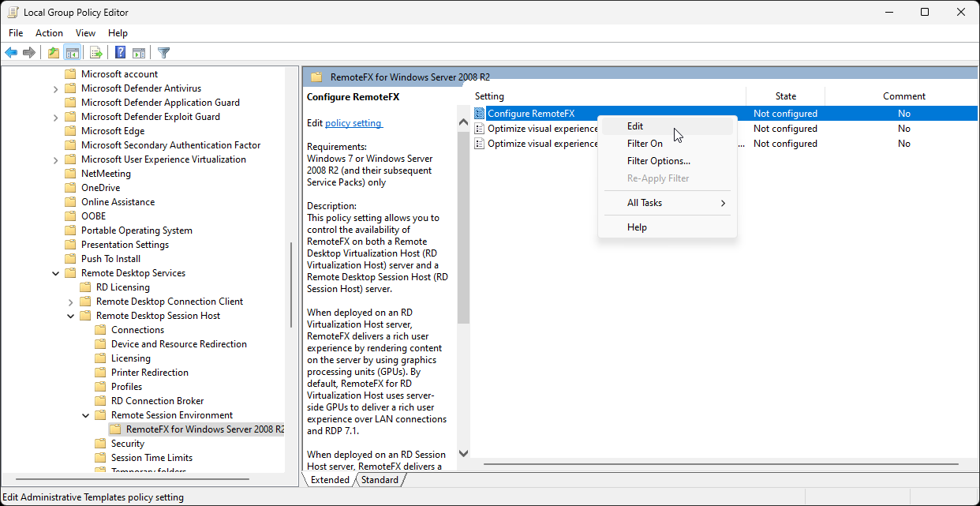Click the Forward navigation arrow icon
The image size is (980, 506).
pyautogui.click(x=29, y=52)
